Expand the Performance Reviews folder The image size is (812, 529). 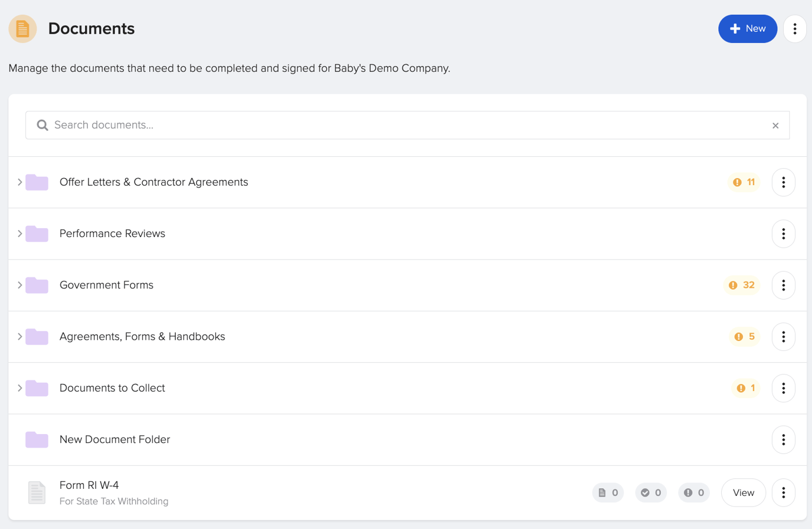(x=19, y=234)
